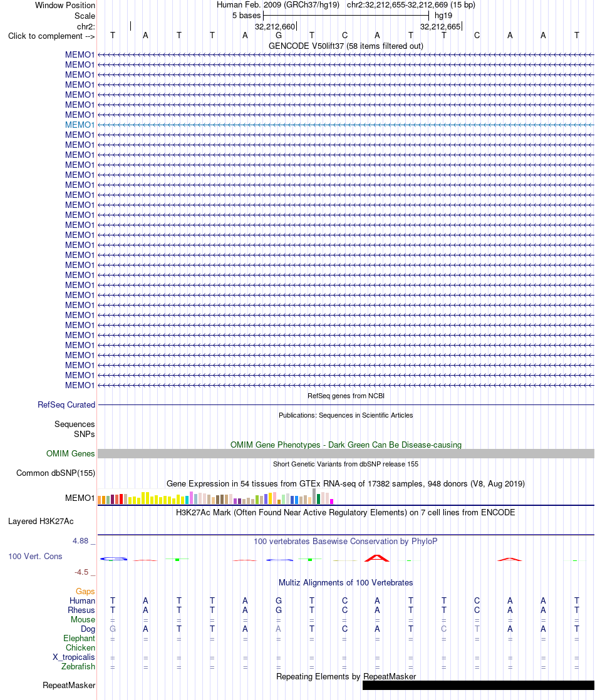Click the GTEx Gene Expression track title

pyautogui.click(x=346, y=483)
